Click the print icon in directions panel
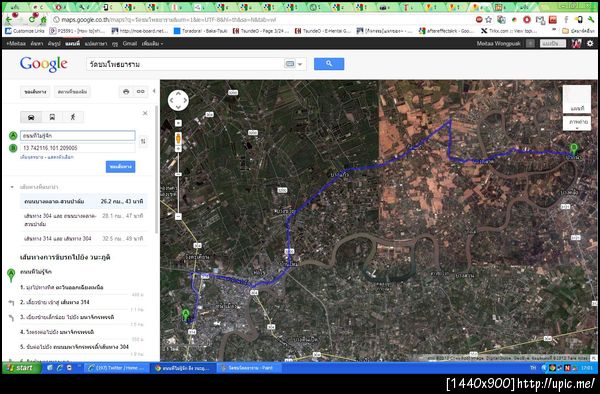Viewport: 600px width, 394px height. pyautogui.click(x=126, y=91)
